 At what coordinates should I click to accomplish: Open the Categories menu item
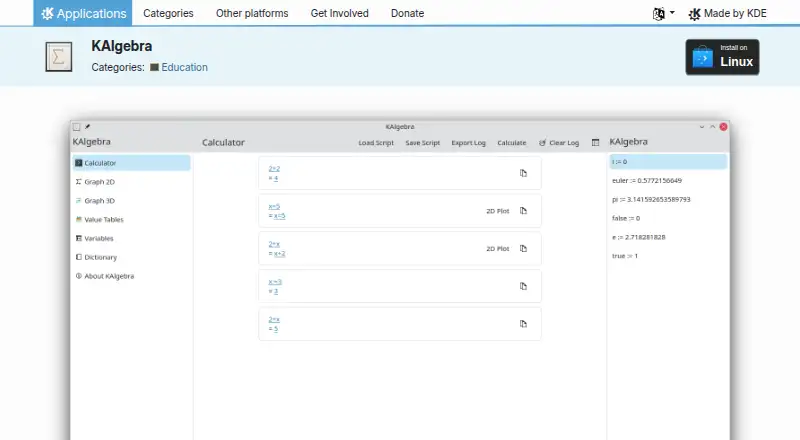point(168,13)
